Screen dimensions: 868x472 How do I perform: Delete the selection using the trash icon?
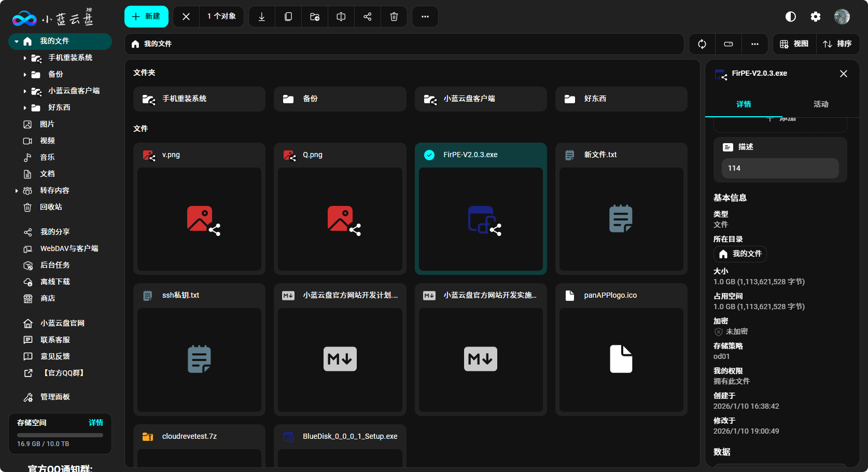pyautogui.click(x=394, y=17)
